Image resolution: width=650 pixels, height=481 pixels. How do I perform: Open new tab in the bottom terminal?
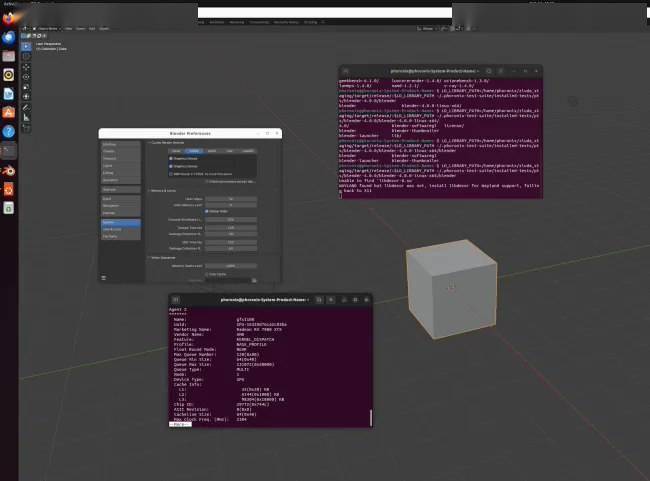pyautogui.click(x=176, y=299)
